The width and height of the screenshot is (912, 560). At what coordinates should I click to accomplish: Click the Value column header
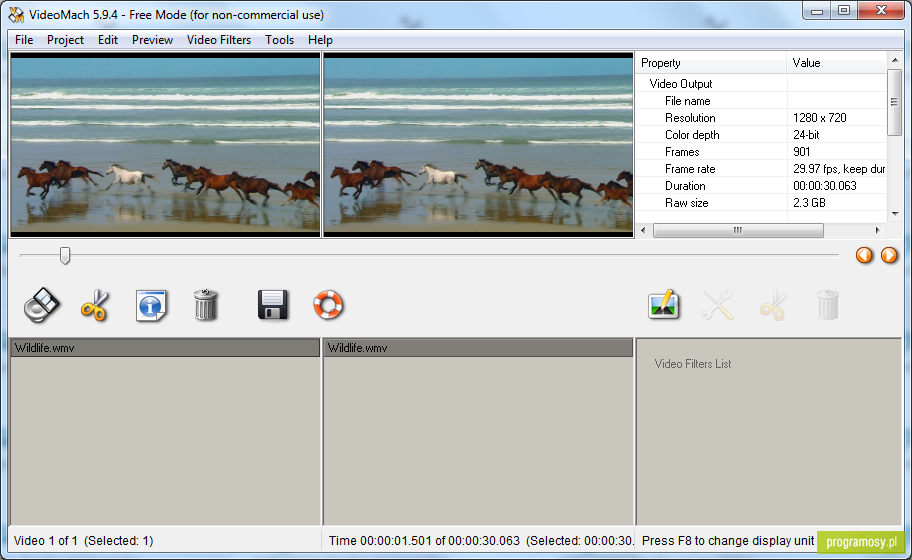coord(836,63)
